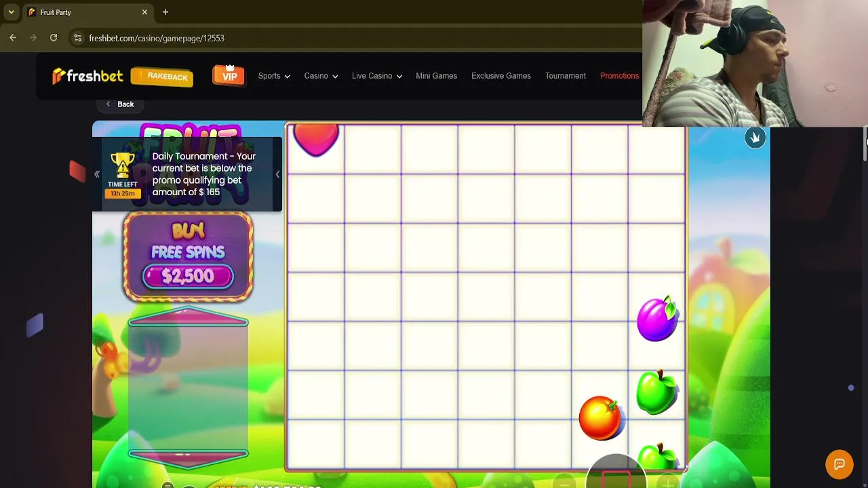868x488 pixels.
Task: Open the Exclusive Games menu item
Action: [501, 76]
